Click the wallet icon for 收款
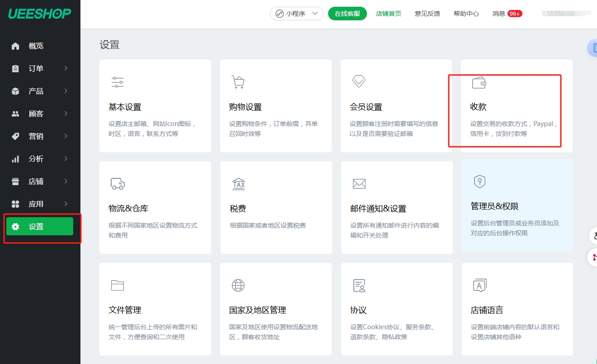Viewport: 597px width, 364px height. (x=479, y=83)
